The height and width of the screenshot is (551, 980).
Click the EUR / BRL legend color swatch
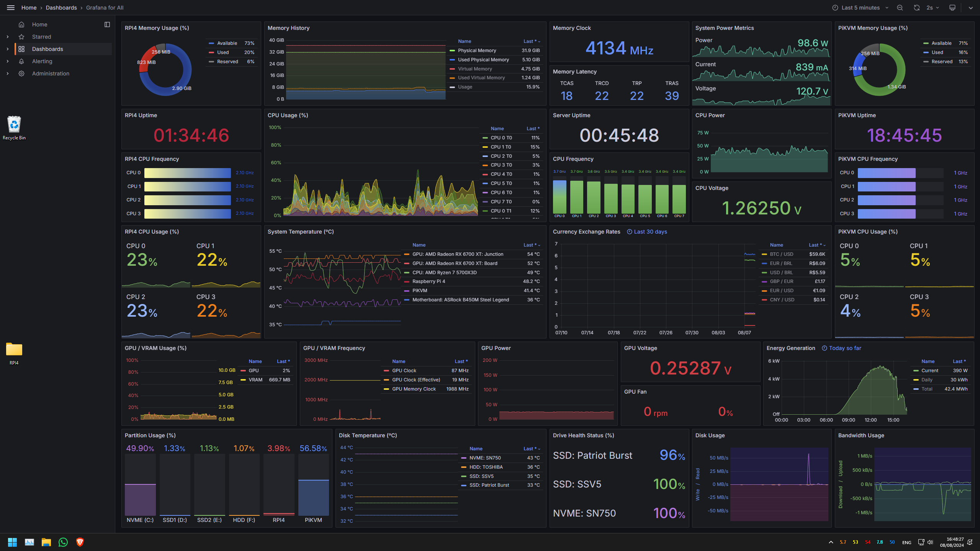(x=764, y=263)
